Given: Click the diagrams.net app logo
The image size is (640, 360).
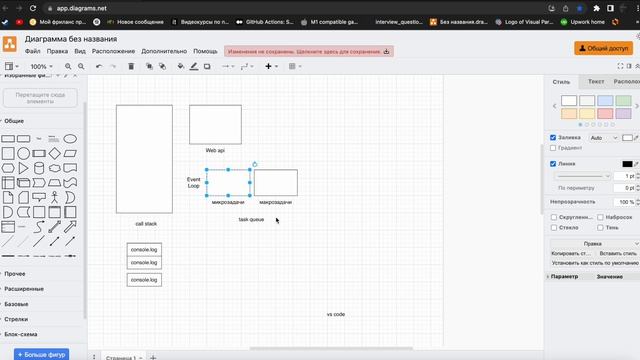Looking at the screenshot, I should pyautogui.click(x=10, y=44).
